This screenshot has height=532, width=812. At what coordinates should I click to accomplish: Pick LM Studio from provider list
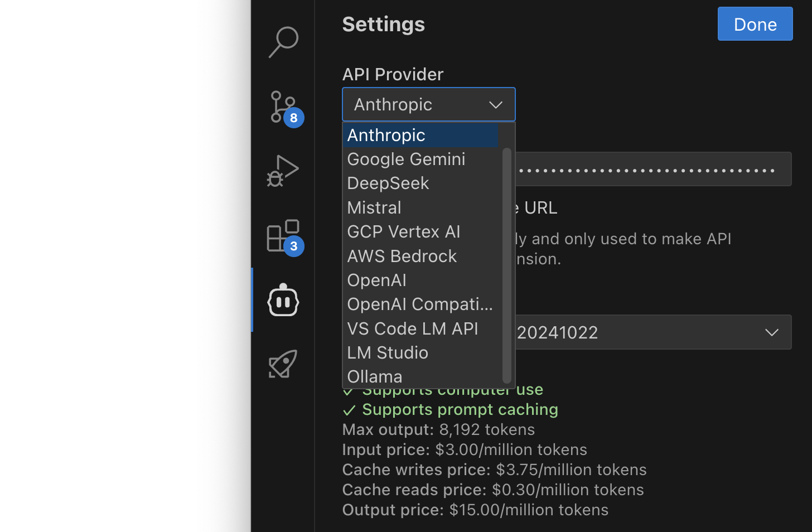pos(387,353)
